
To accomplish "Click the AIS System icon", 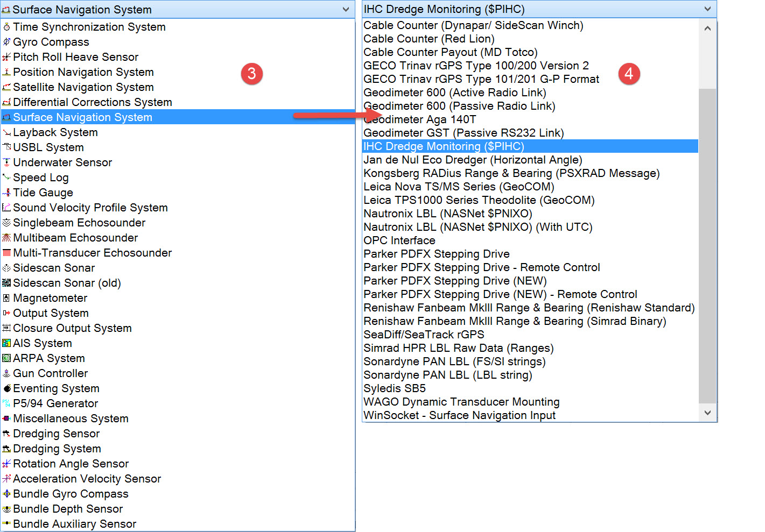I will coord(6,343).
